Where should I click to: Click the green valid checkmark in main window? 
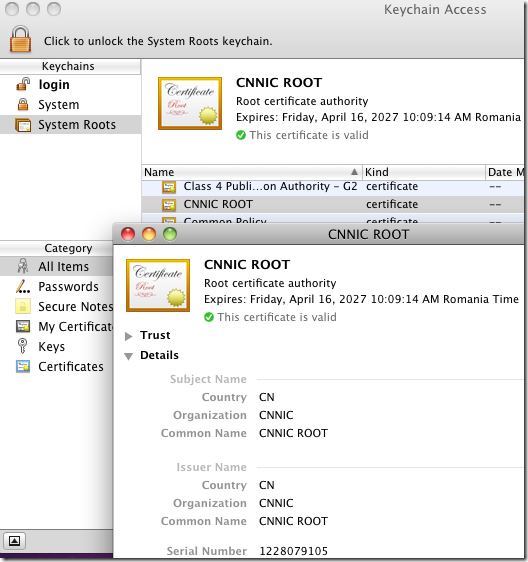tap(241, 135)
